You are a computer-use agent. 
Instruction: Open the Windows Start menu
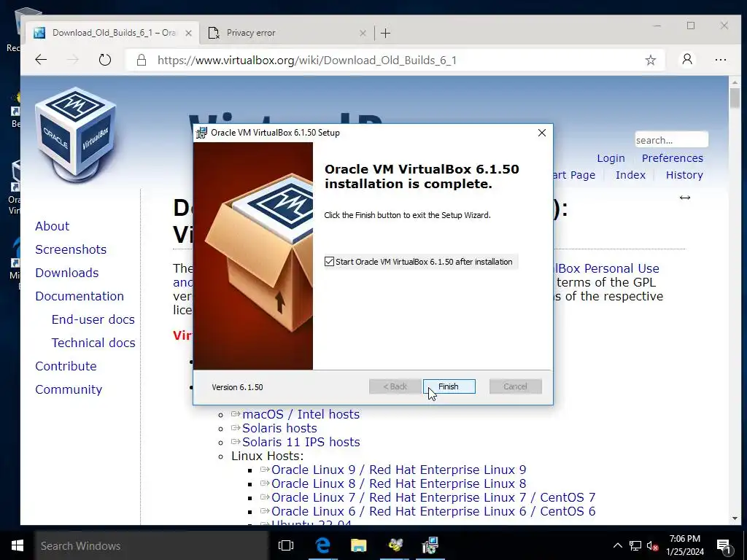18,545
